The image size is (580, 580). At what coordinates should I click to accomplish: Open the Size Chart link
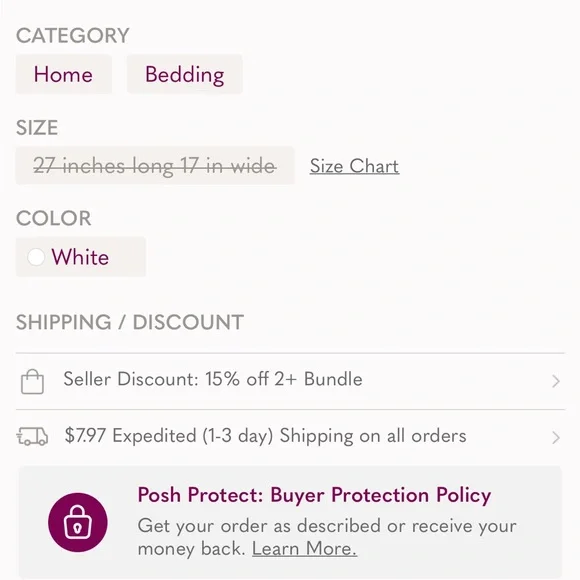tap(354, 166)
